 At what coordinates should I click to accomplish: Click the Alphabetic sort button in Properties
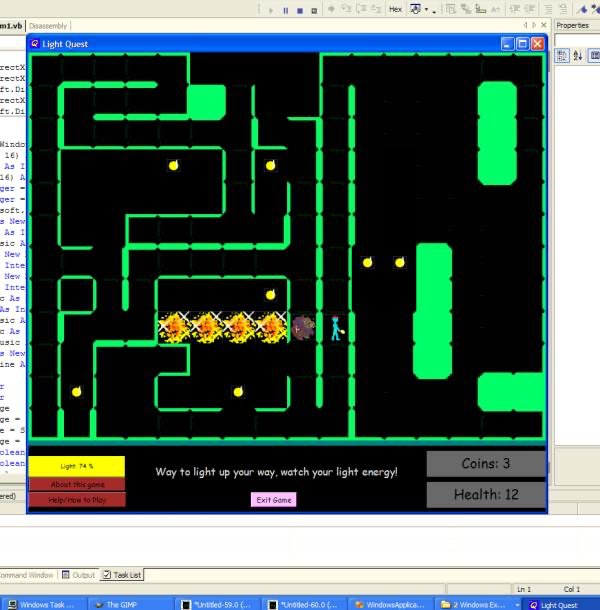(x=578, y=56)
